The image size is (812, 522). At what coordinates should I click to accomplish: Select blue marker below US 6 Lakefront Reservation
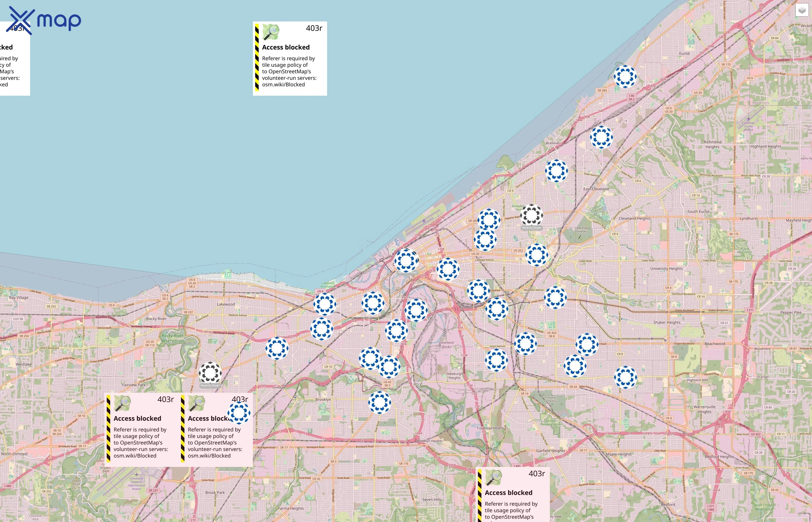325,304
